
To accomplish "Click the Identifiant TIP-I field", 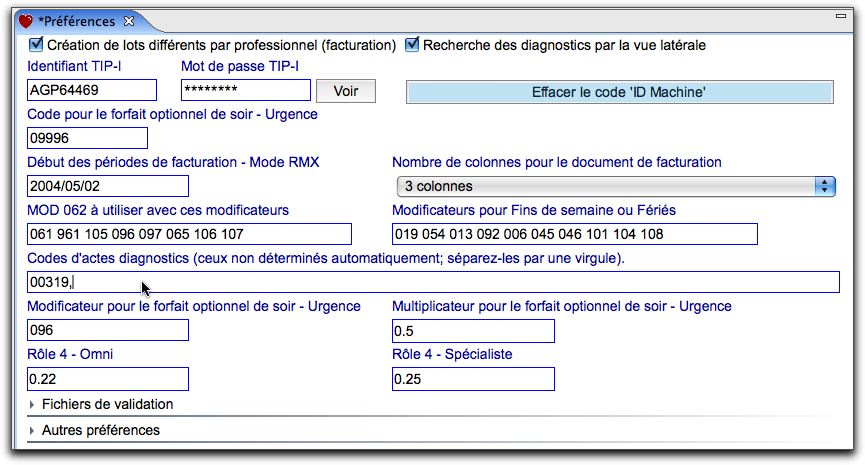I will [x=92, y=90].
